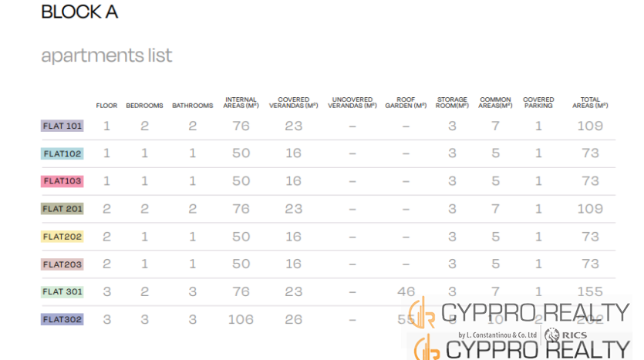Click the BEDROOMS column header
644x360 pixels.
tap(144, 106)
